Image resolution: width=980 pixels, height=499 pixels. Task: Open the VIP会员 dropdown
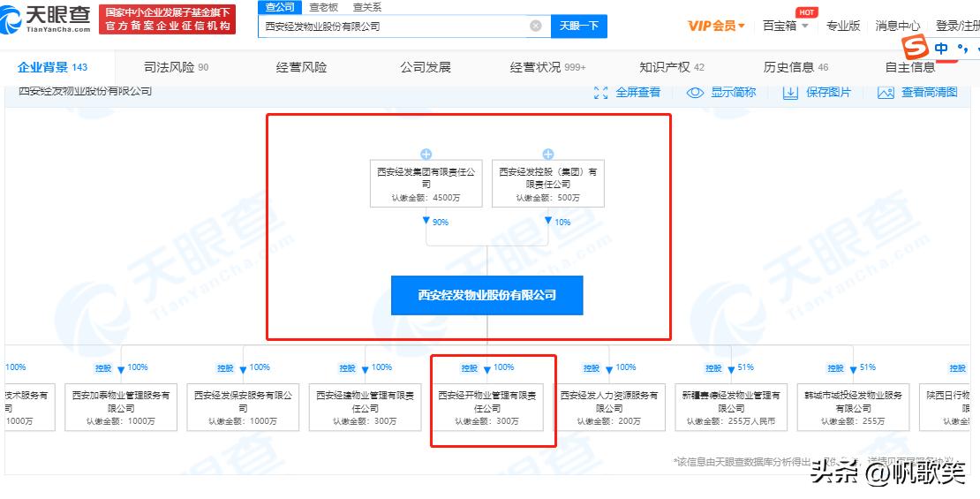716,26
